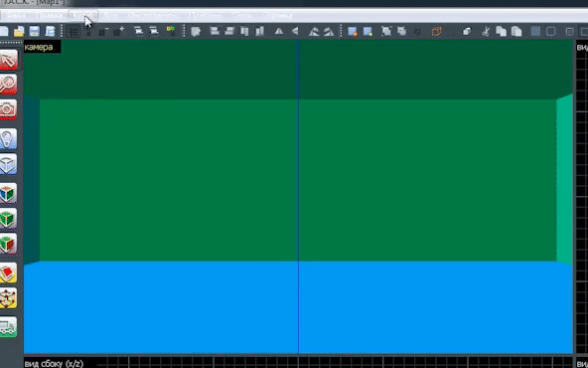Toggle the 2D grid display button

coord(73,31)
